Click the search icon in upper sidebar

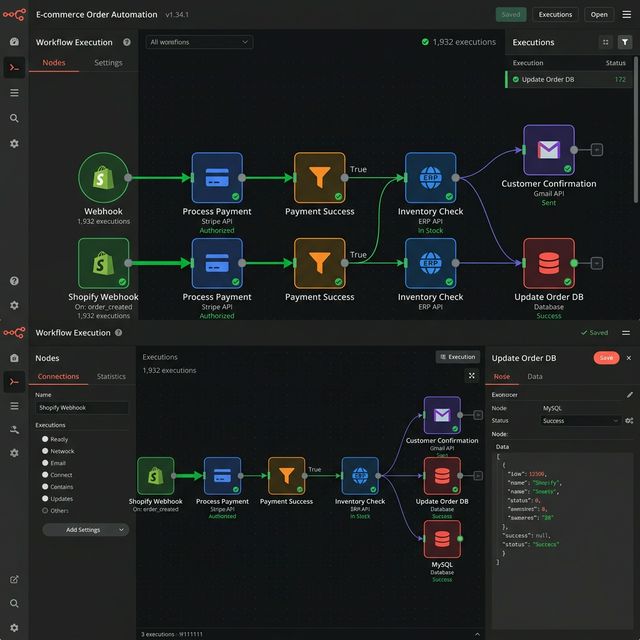[14, 118]
